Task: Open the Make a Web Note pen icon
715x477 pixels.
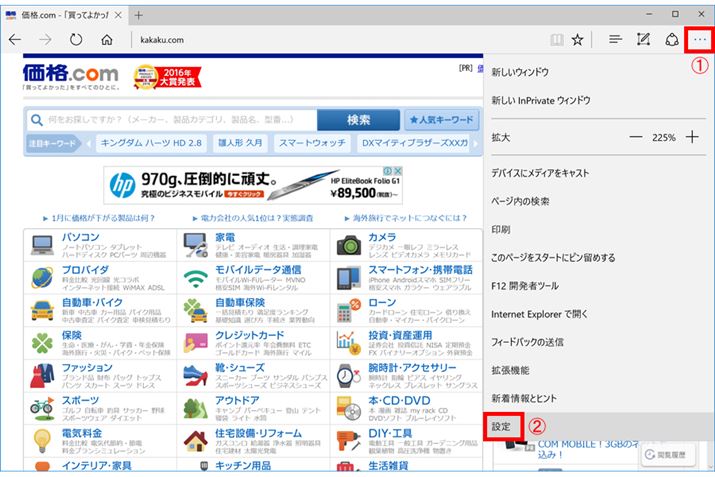Action: click(643, 40)
